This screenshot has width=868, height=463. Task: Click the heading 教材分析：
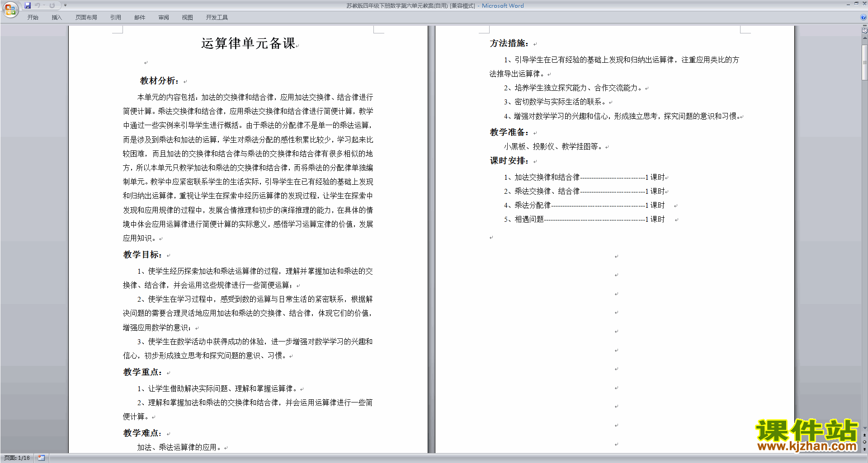(160, 81)
